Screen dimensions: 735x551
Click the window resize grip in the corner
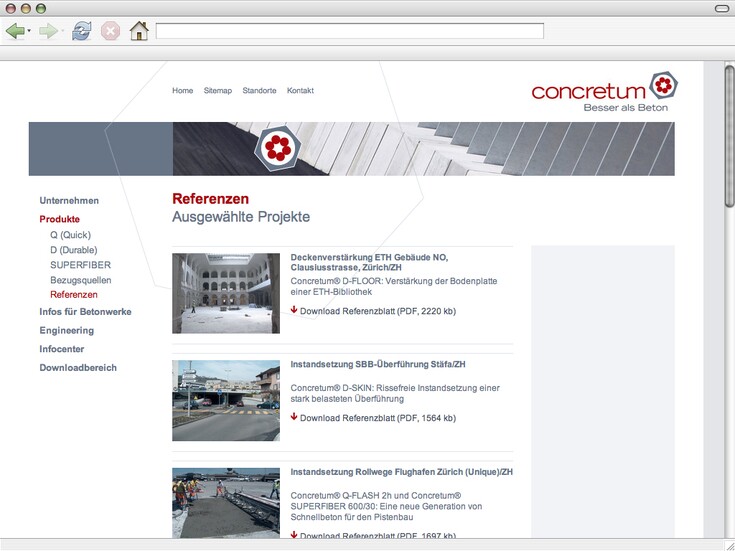729,545
